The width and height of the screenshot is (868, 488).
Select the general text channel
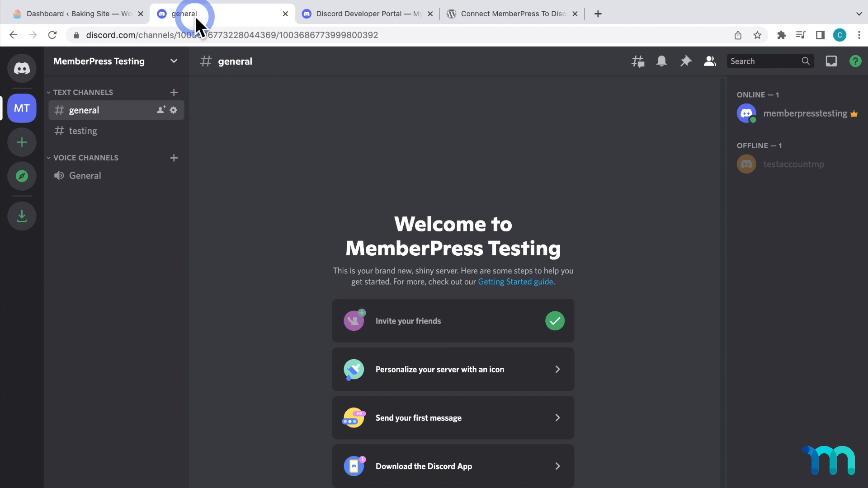[84, 110]
